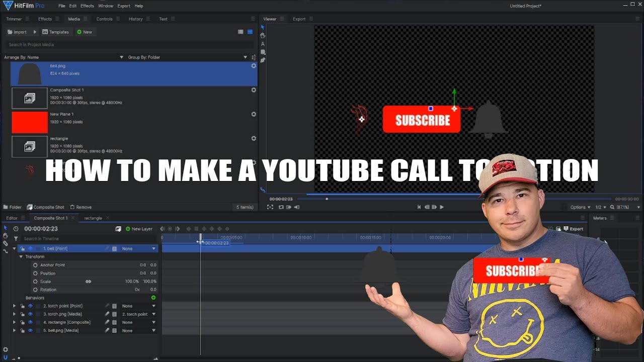644x362 pixels.
Task: Toggle the timeline snapping magnet icon
Action: tap(6, 357)
